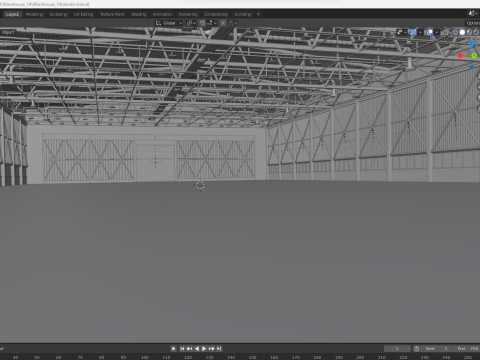Screen dimensions: 480x360
Task: Open object type visibility selector icon
Action: 401,32
